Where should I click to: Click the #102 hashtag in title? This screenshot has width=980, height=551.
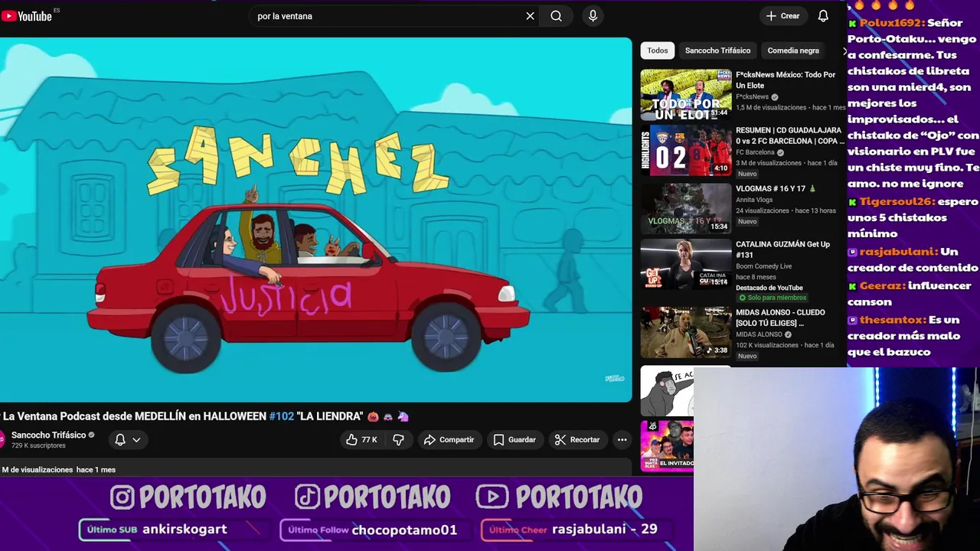(x=281, y=416)
